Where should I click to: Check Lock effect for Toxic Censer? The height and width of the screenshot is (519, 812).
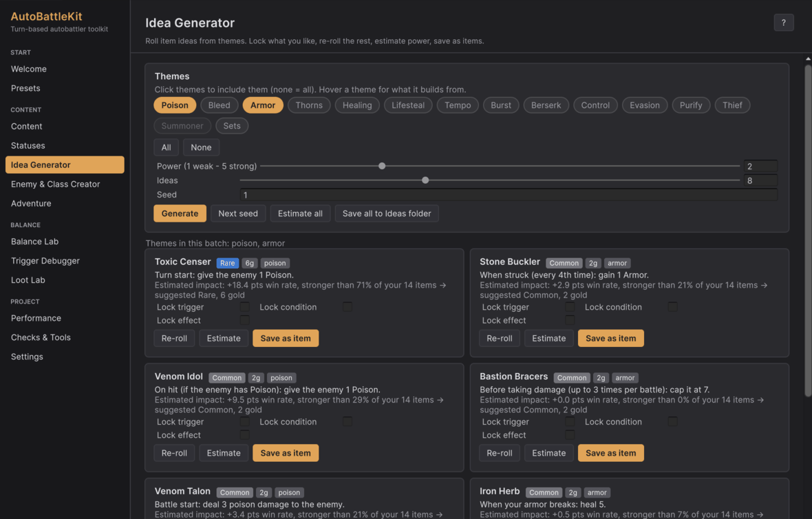(x=244, y=320)
